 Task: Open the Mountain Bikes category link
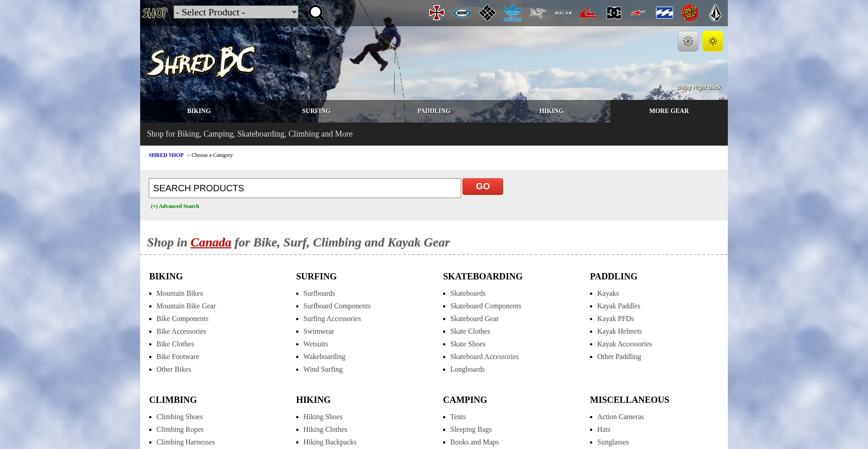[x=179, y=293]
